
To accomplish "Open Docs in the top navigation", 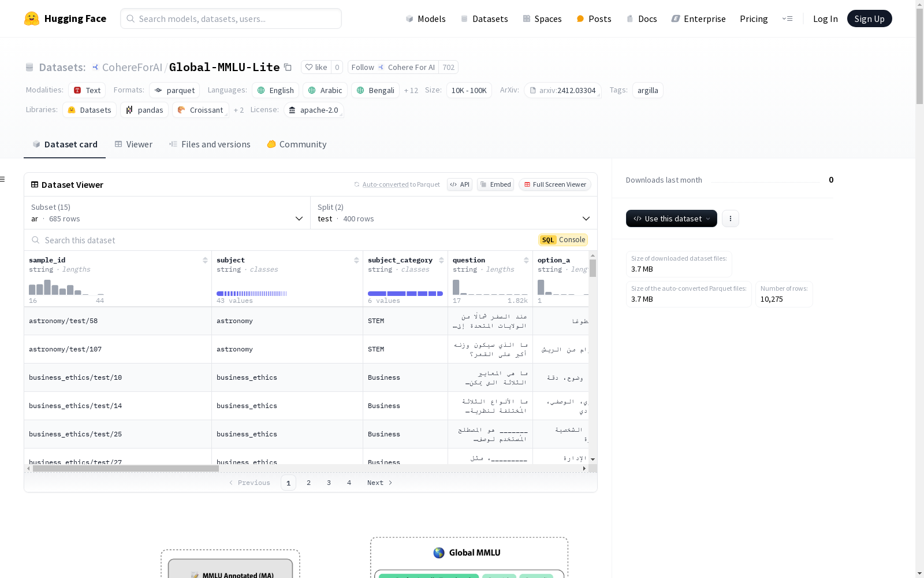I will [x=642, y=18].
